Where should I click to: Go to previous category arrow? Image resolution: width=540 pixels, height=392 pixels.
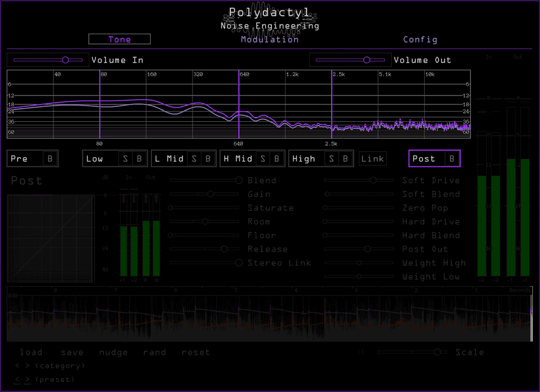click(x=17, y=366)
